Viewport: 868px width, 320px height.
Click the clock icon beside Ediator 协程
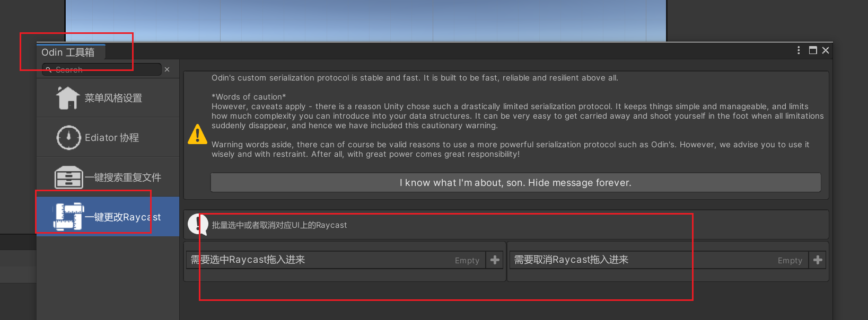(68, 138)
